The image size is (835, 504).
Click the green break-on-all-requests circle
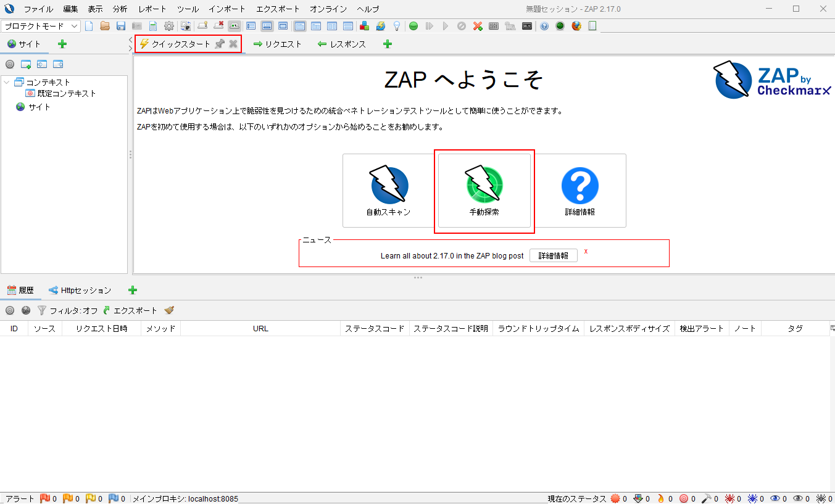click(413, 26)
